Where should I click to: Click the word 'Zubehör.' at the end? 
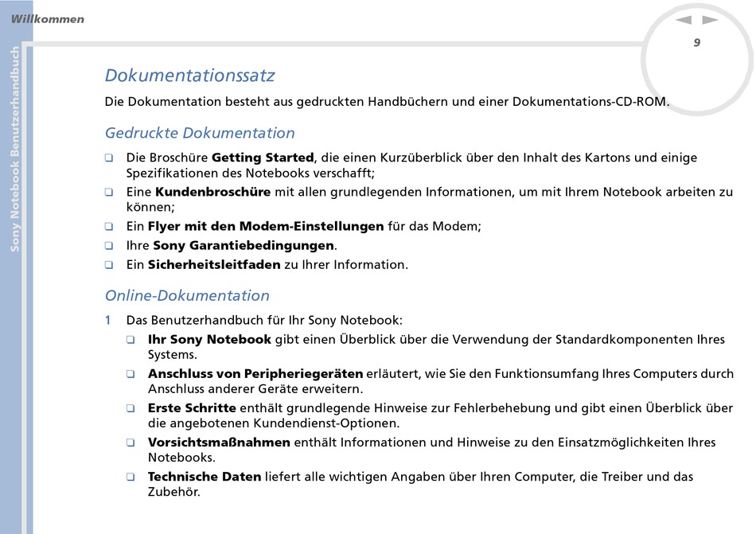174,492
